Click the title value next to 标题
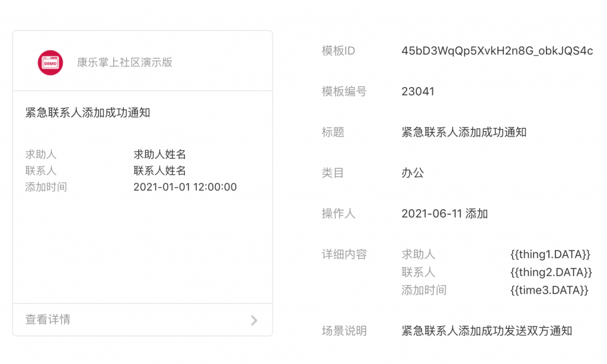The height and width of the screenshot is (364, 607). coord(464,132)
